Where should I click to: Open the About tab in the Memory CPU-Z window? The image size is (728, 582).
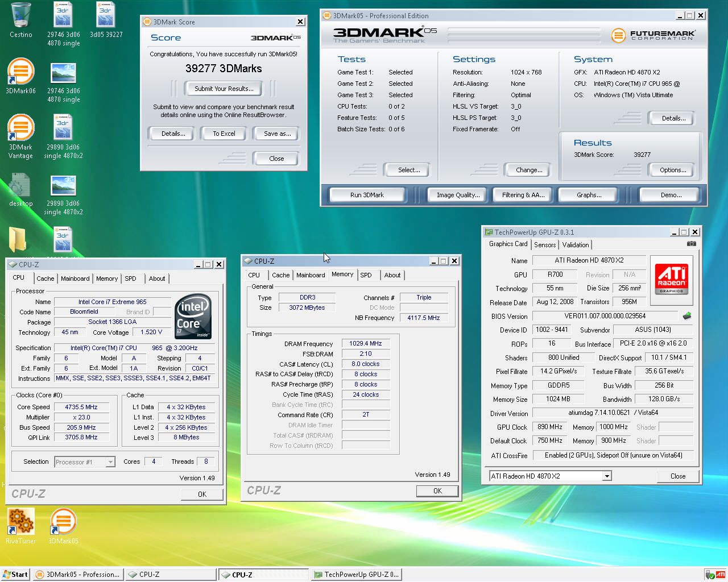(x=392, y=275)
